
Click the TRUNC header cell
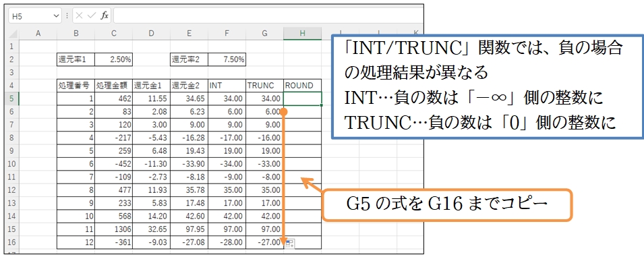(264, 86)
